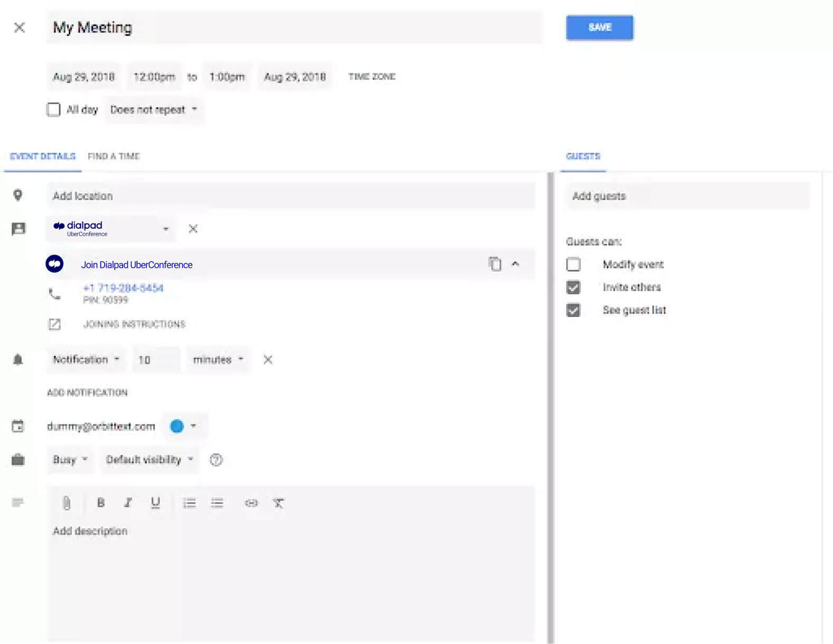
Task: Switch to the Find a Time tab
Action: coord(114,156)
